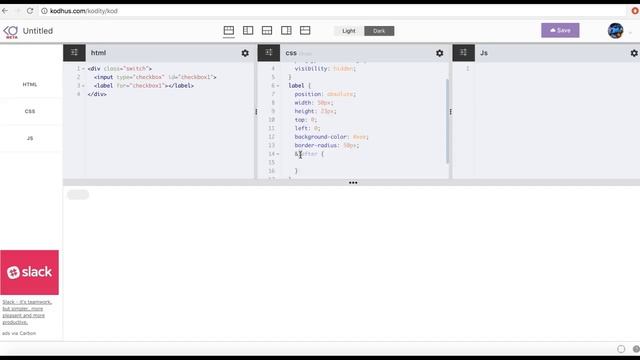The height and width of the screenshot is (360, 640).
Task: Collapse the div fold arrow on html line 1
Action: point(84,69)
